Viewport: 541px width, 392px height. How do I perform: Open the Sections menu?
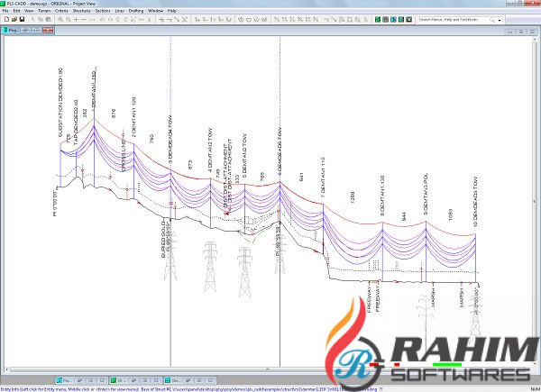point(103,11)
